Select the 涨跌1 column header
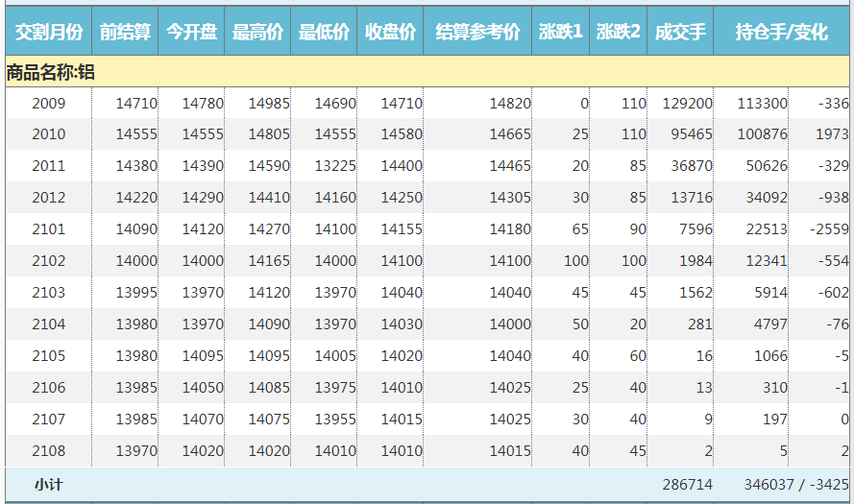This screenshot has height=504, width=854. (x=560, y=32)
